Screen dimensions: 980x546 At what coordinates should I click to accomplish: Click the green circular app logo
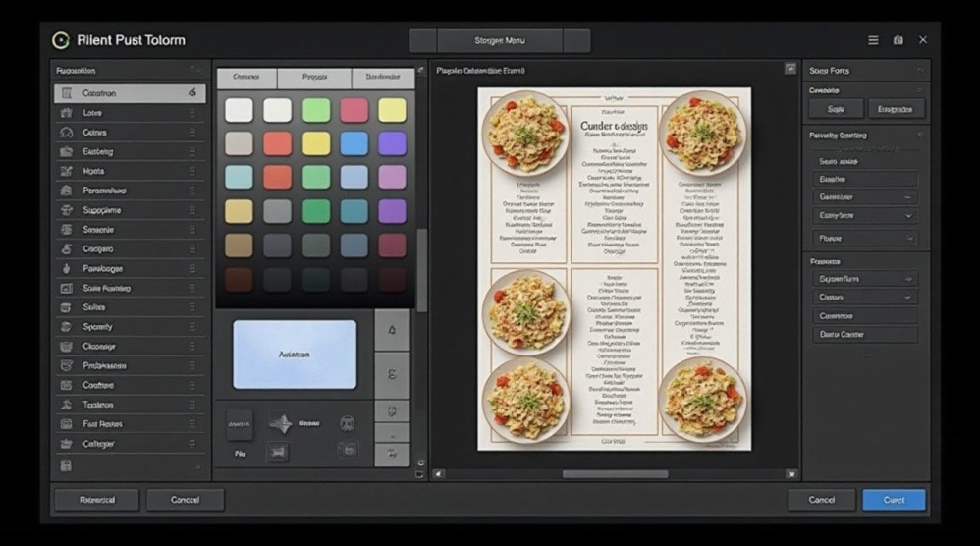click(x=61, y=40)
